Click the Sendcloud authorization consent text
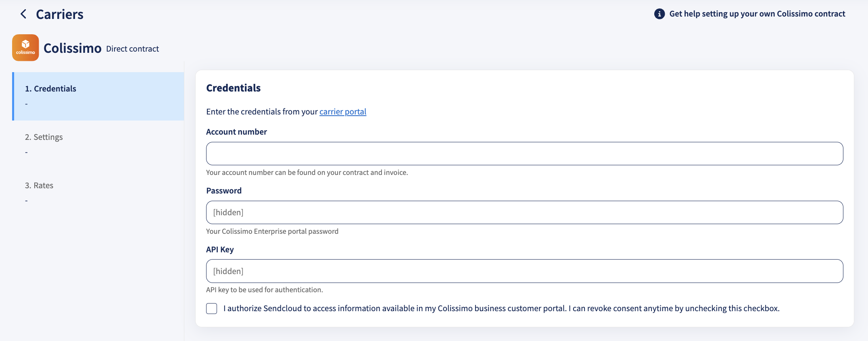868x341 pixels. pyautogui.click(x=501, y=308)
